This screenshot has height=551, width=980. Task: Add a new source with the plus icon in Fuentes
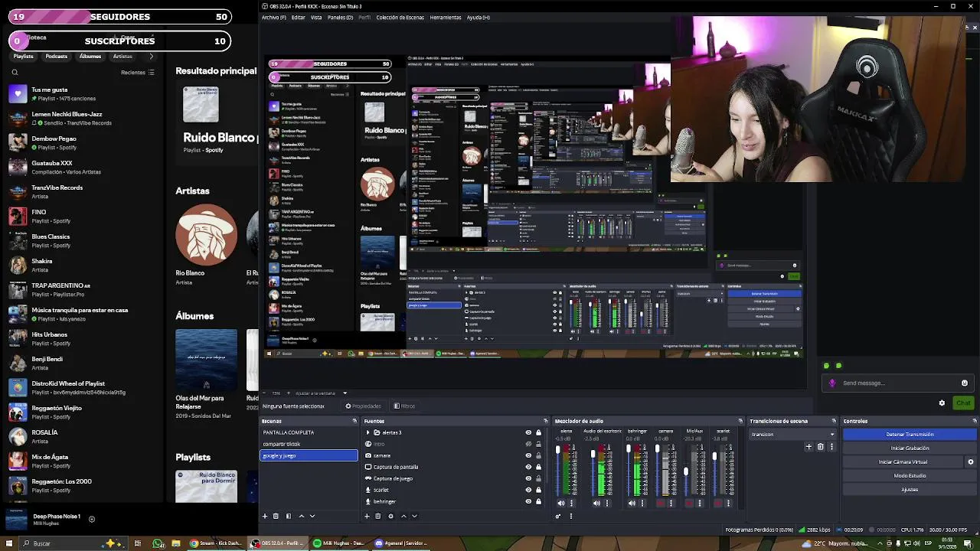[x=367, y=516]
